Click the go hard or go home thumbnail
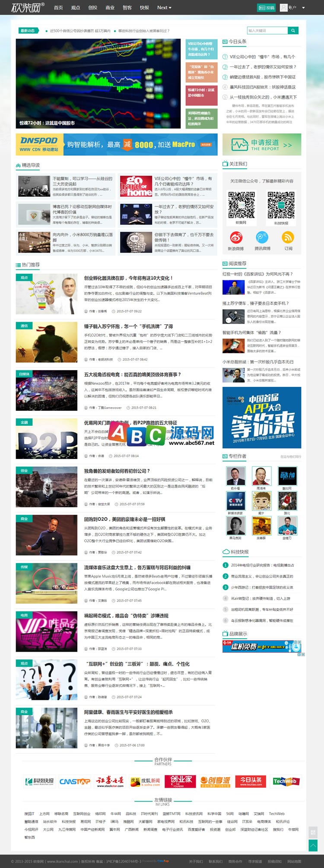This screenshot has width=324, height=868. pyautogui.click(x=136, y=186)
